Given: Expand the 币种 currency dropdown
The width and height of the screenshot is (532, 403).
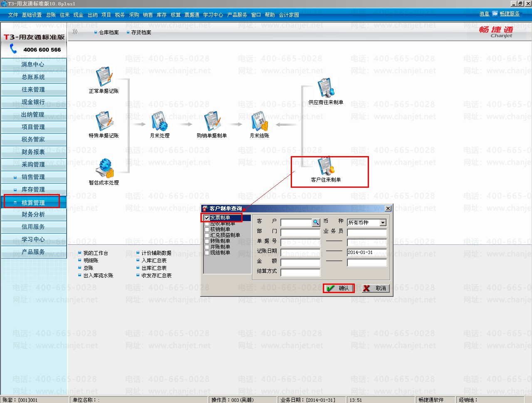Looking at the screenshot, I should click(383, 223).
